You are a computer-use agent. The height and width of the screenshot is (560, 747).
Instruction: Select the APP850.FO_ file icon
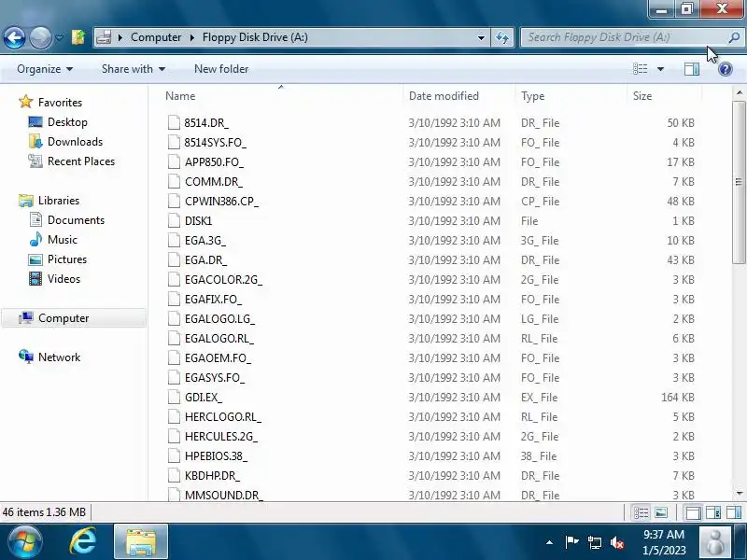(x=174, y=161)
